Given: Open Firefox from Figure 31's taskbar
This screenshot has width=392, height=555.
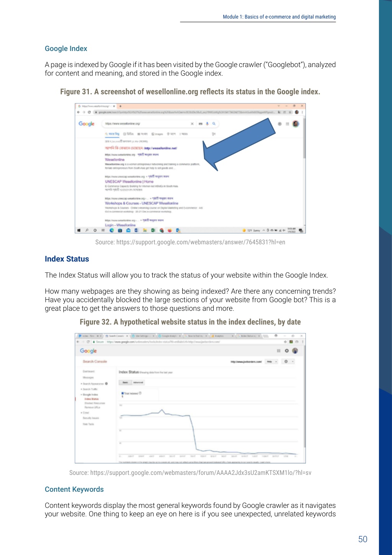Looking at the screenshot, I should point(170,230).
